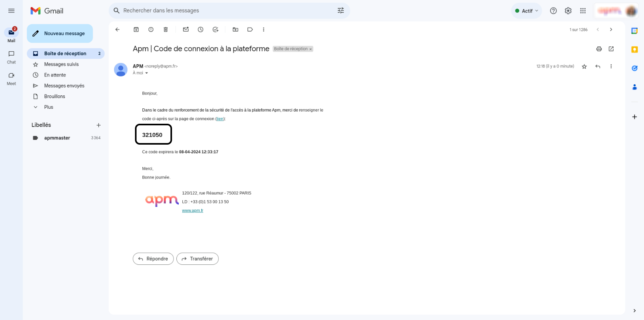
Task: Select Boîte de réception folder
Action: click(66, 54)
